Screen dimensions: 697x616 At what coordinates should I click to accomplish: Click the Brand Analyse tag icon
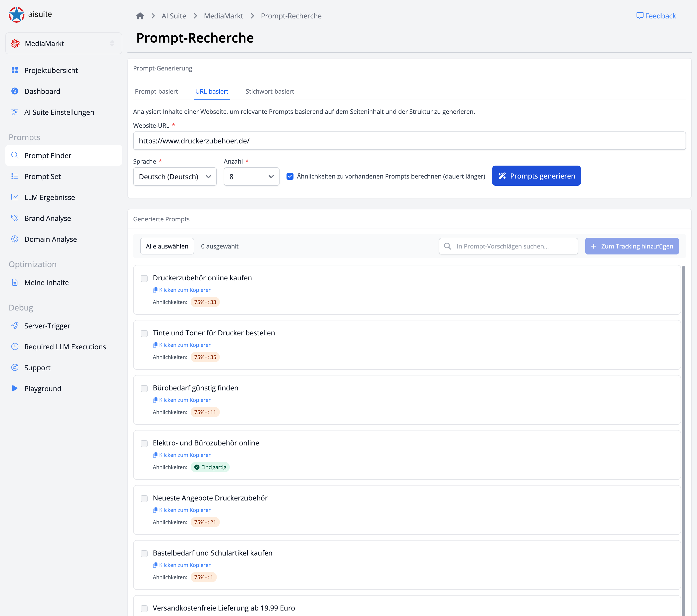[x=15, y=218]
